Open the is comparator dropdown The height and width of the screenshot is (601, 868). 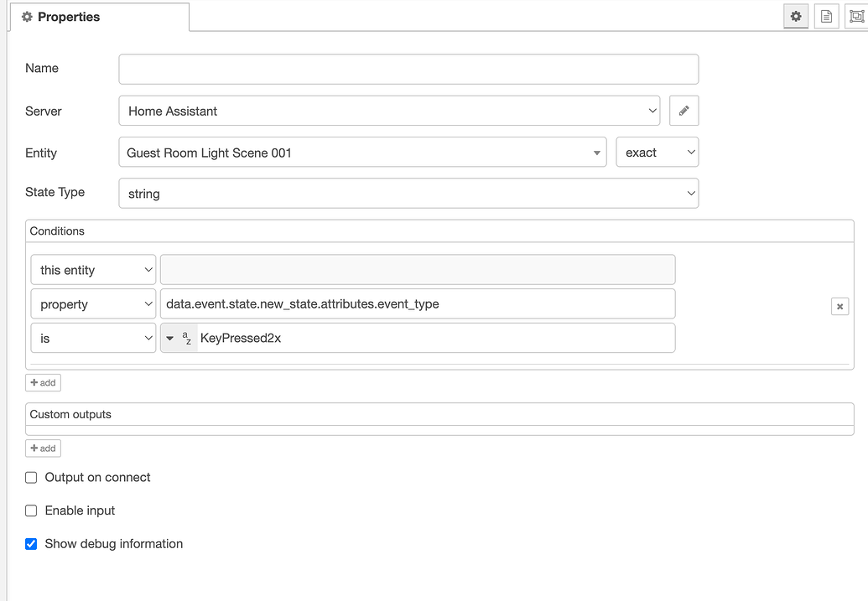(x=92, y=337)
